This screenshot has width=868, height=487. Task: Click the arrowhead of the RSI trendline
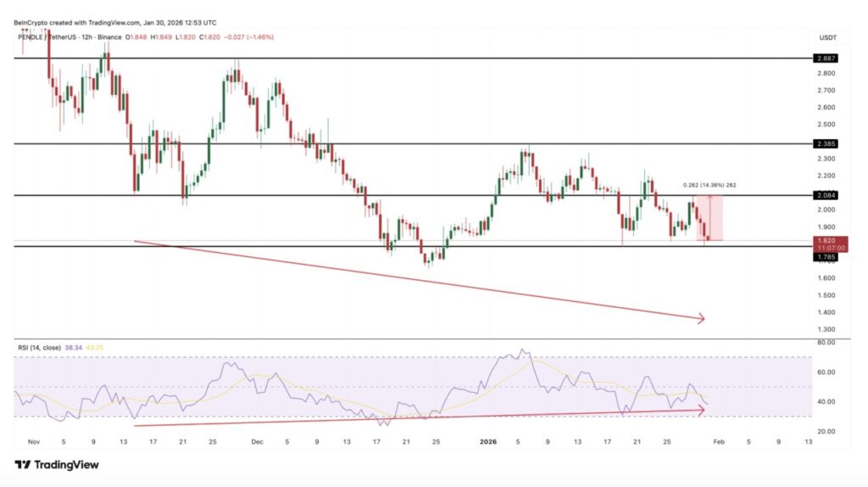(701, 410)
